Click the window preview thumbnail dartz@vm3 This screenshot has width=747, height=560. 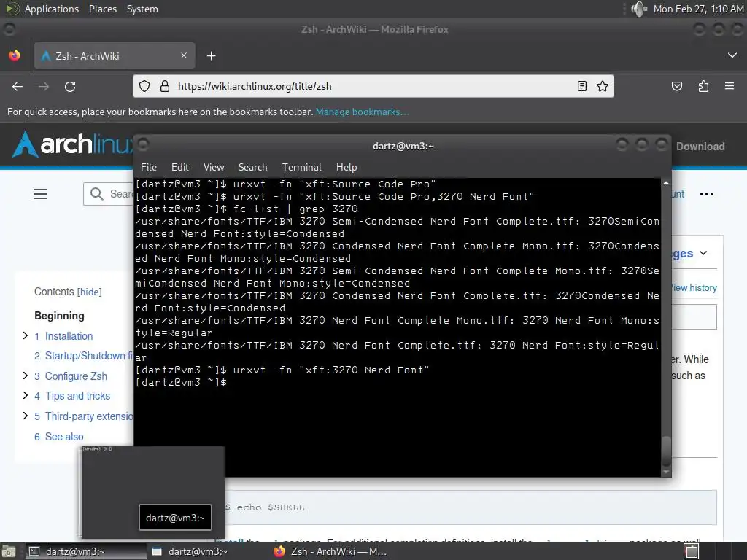click(152, 492)
